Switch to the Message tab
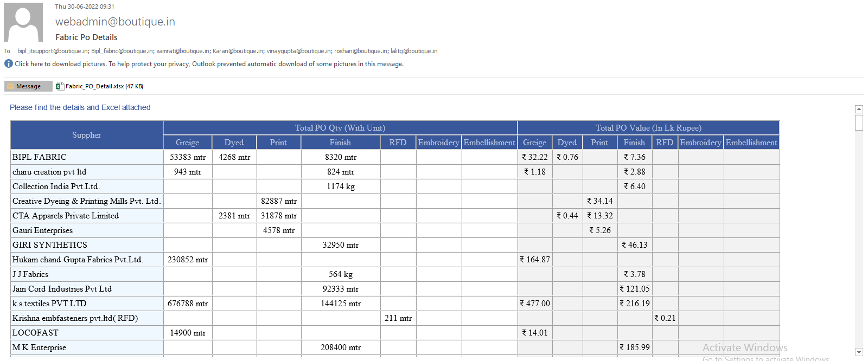Viewport: 868px width, 361px height. (x=28, y=86)
